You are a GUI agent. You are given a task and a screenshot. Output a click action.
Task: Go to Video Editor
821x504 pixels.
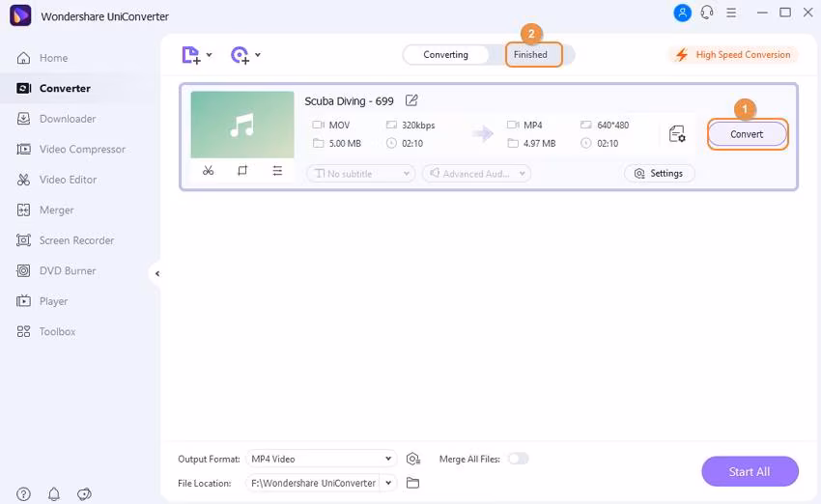click(x=56, y=180)
